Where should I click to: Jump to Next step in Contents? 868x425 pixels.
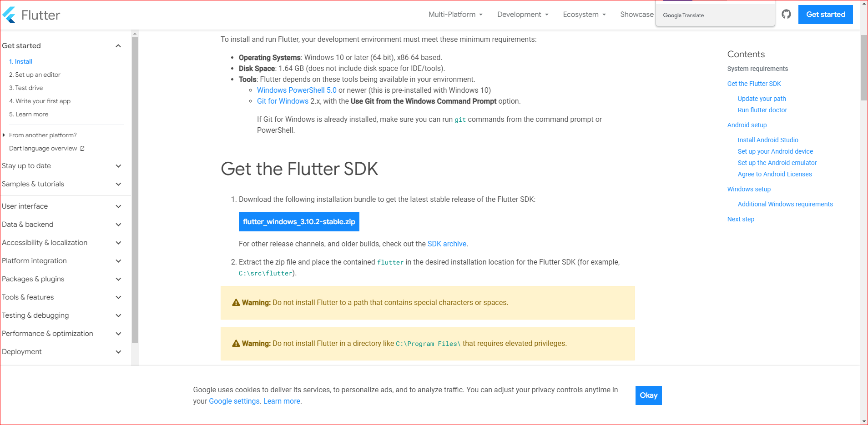coord(741,219)
